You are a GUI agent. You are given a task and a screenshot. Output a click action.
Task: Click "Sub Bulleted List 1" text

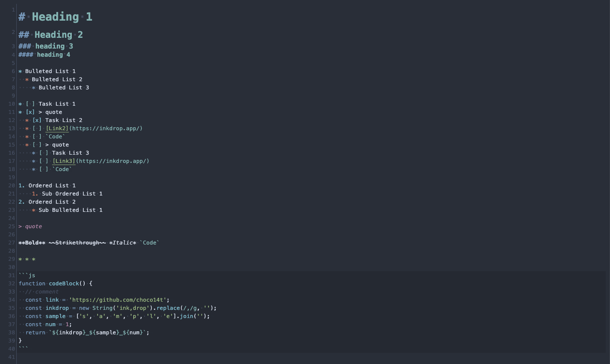coord(71,210)
